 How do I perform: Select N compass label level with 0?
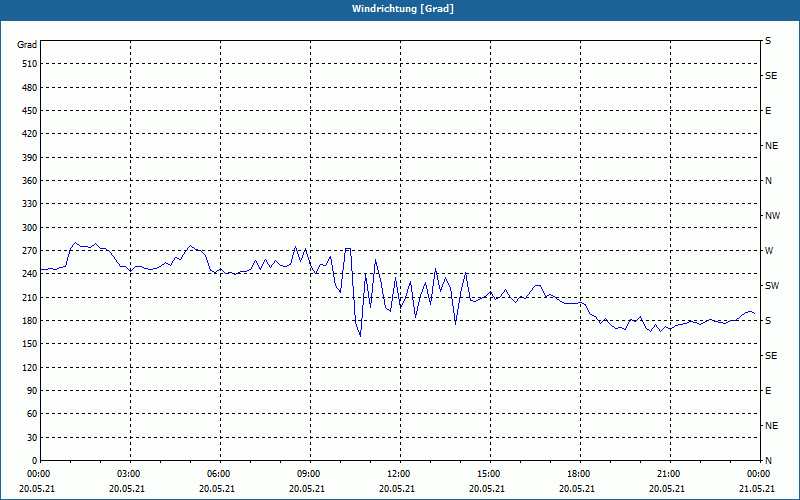coord(768,461)
